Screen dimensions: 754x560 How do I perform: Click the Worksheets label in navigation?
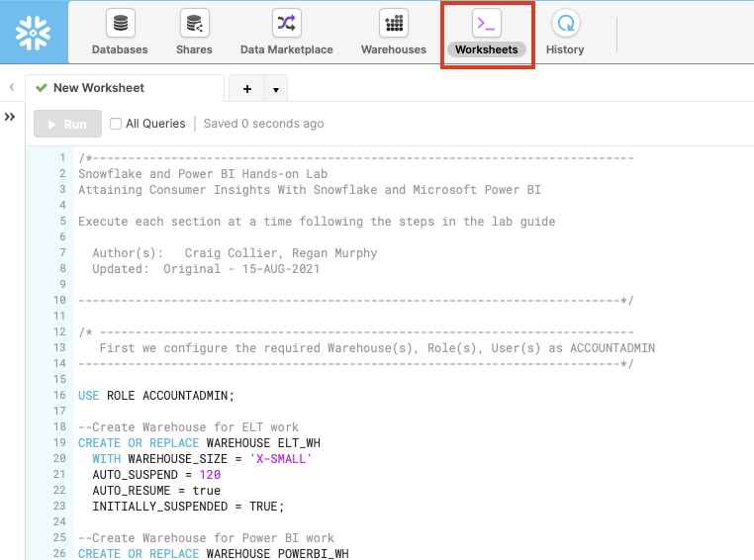487,49
